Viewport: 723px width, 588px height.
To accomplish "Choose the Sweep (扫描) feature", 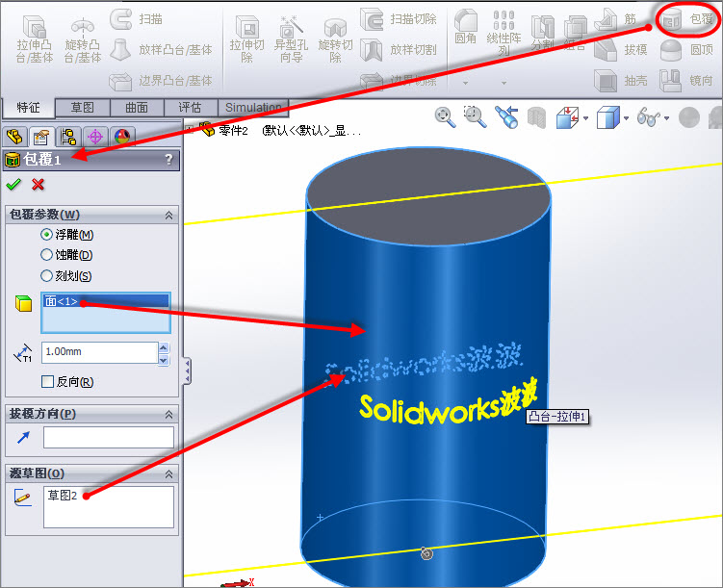I will (x=136, y=19).
